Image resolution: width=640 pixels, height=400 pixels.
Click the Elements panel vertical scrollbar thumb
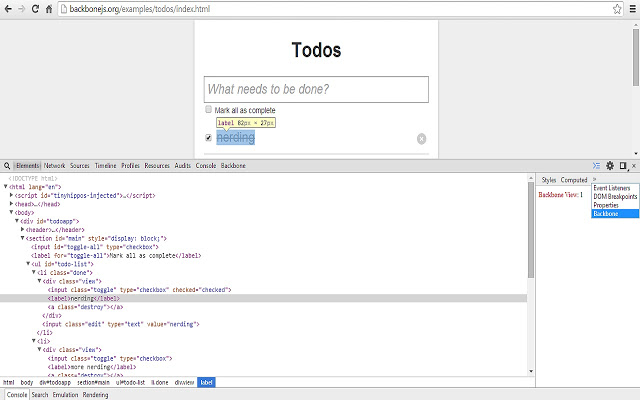point(531,230)
